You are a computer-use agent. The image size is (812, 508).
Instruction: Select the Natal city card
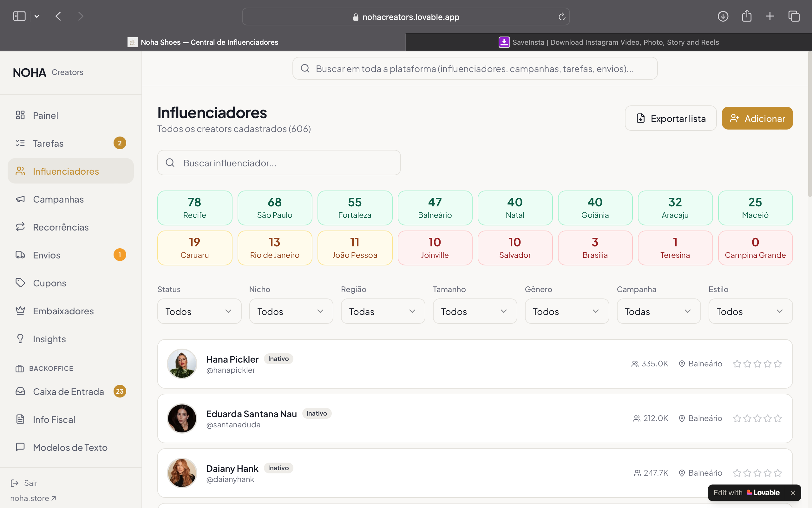click(515, 208)
